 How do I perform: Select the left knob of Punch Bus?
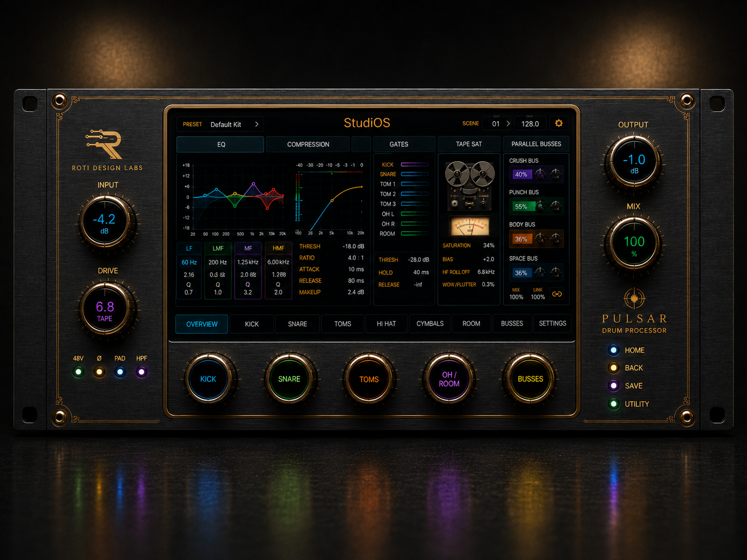tap(540, 206)
